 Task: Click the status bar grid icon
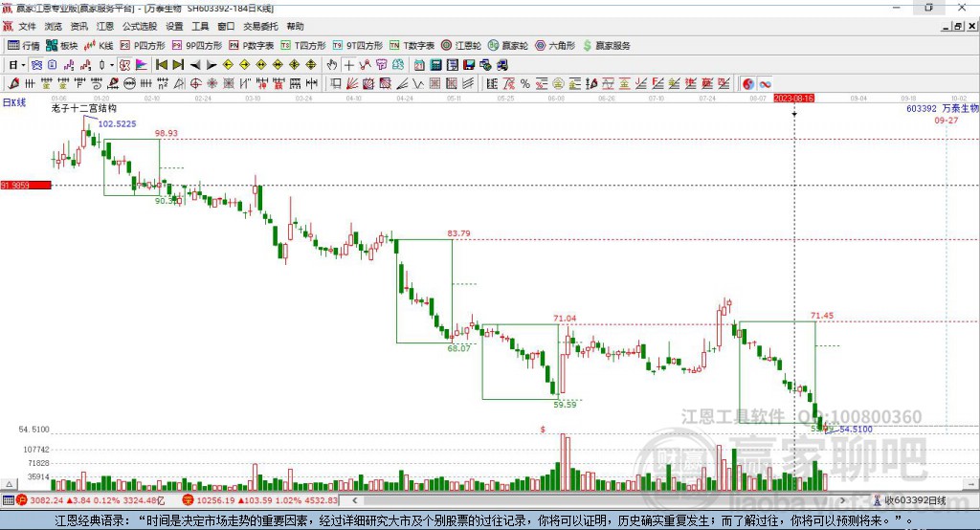[x=8, y=500]
